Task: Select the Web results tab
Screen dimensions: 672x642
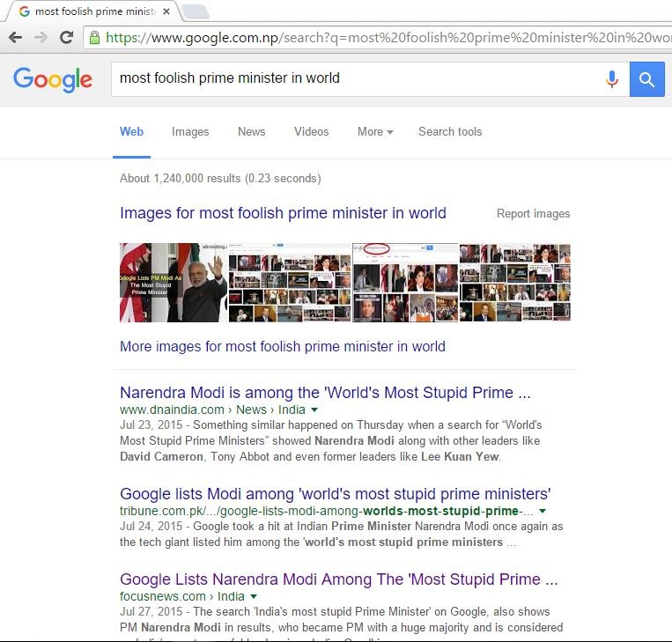Action: coord(131,131)
